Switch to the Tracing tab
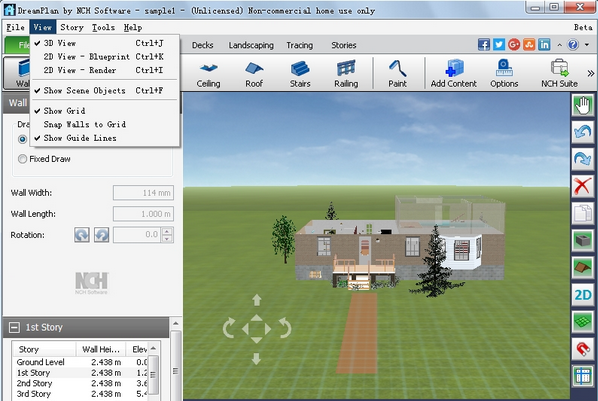 tap(299, 45)
